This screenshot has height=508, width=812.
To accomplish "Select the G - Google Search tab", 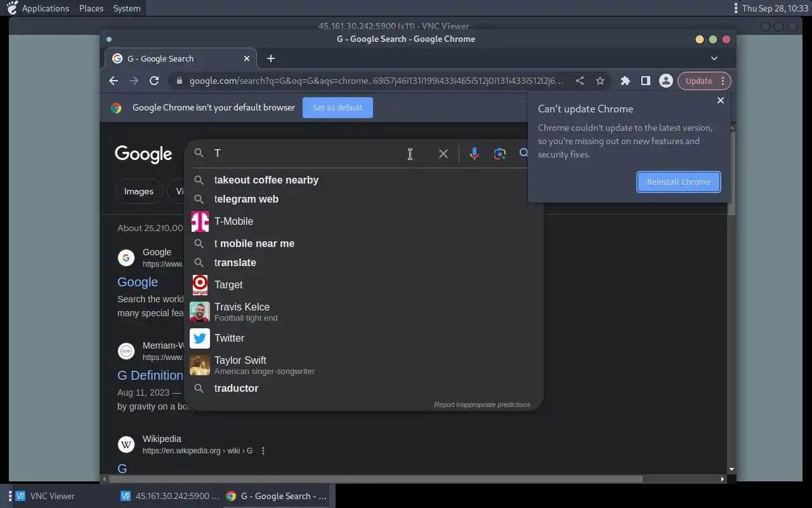I will (x=180, y=58).
